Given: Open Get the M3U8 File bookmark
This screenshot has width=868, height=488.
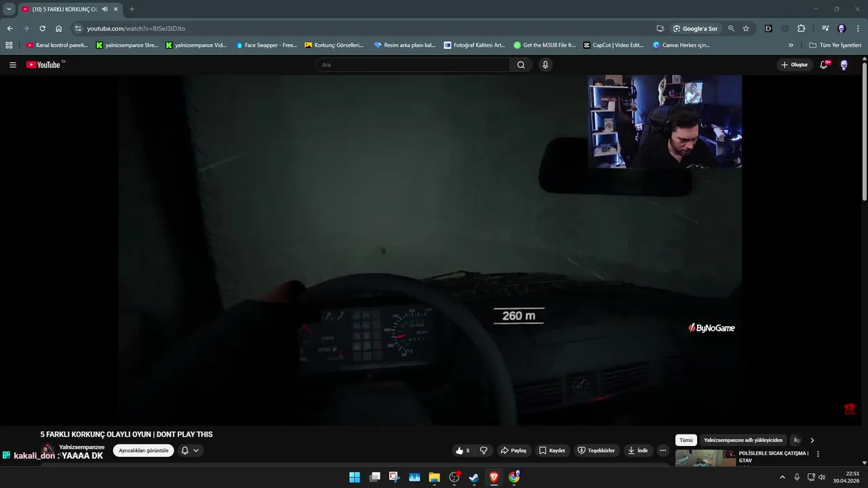Looking at the screenshot, I should [545, 45].
